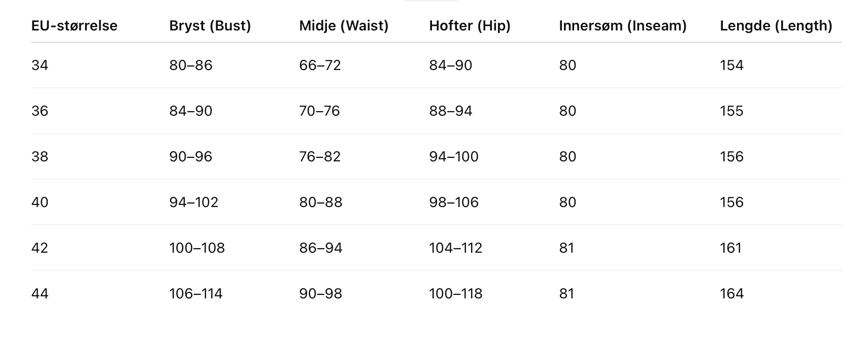Select the Hofter (Hip) column header
The width and height of the screenshot is (868, 341).
coord(470,26)
